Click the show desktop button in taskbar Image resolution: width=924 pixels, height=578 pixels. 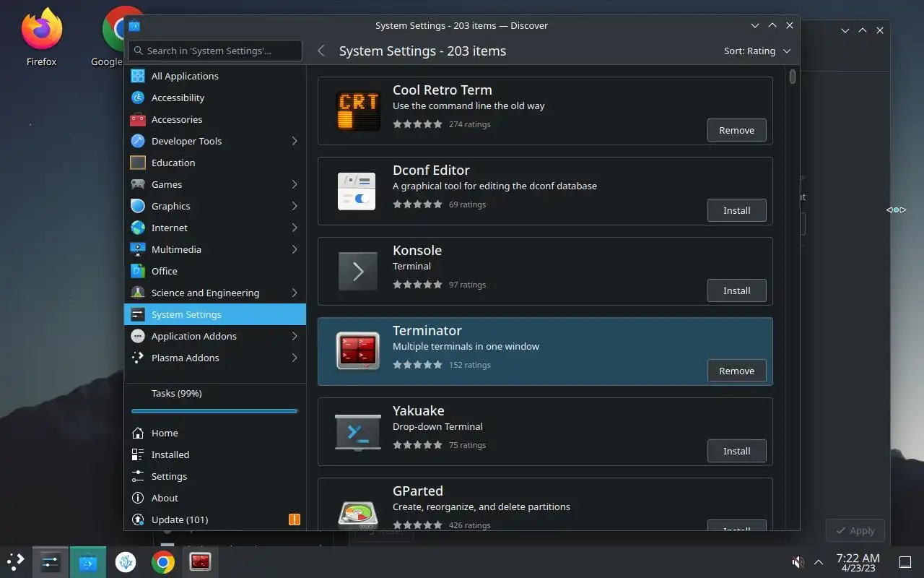coord(905,562)
